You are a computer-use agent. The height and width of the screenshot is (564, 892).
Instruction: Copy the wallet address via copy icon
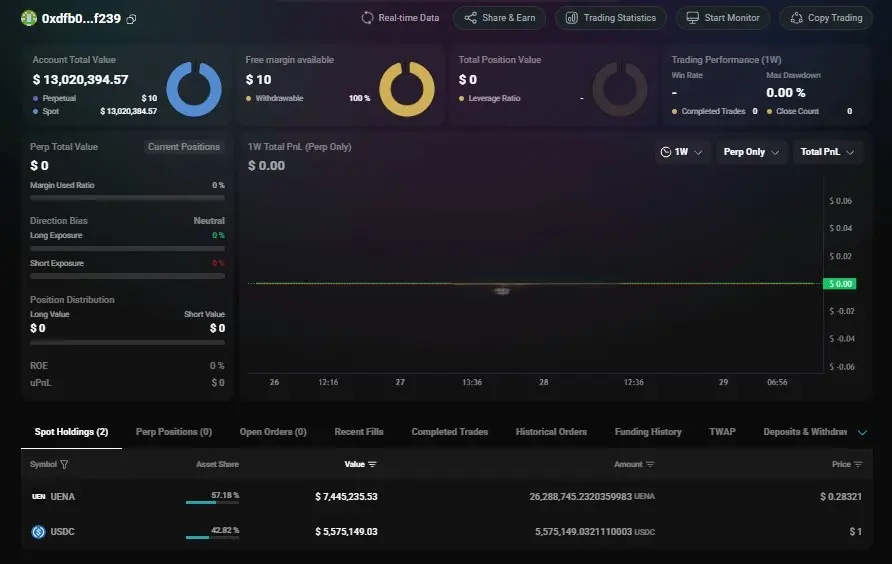click(x=131, y=19)
